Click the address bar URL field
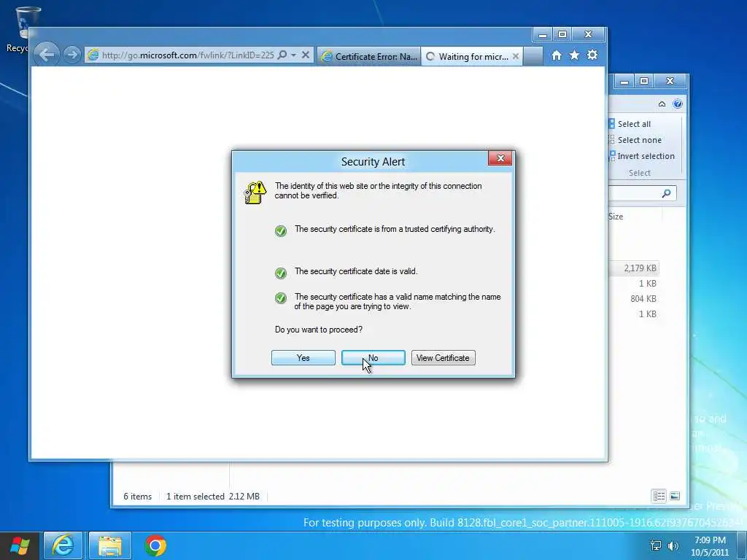 point(187,55)
